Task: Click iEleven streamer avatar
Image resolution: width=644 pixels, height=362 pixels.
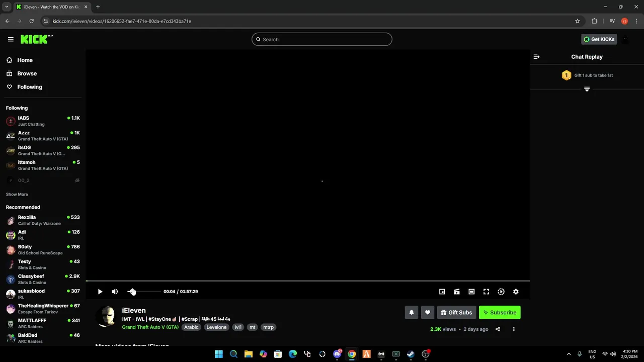Action: tap(106, 317)
